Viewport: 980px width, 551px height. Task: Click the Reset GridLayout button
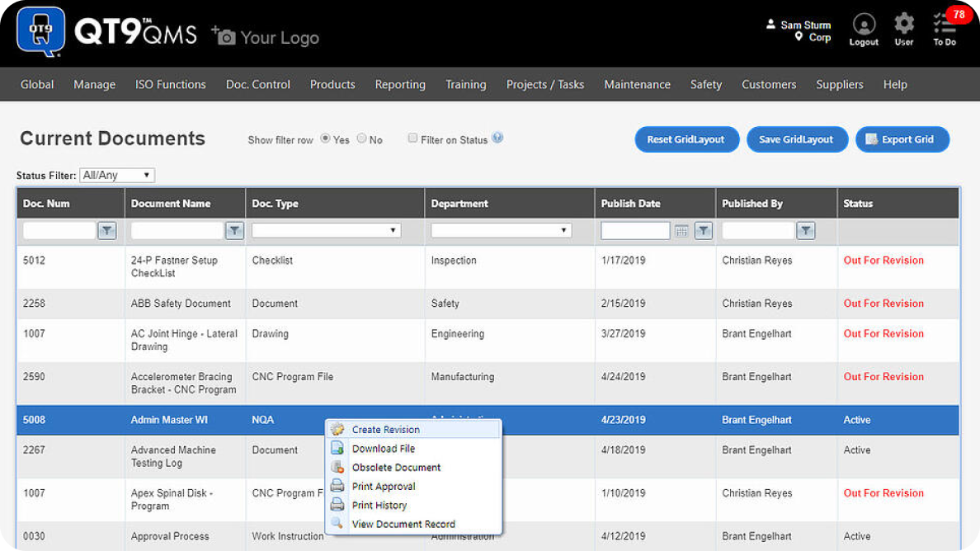point(686,139)
